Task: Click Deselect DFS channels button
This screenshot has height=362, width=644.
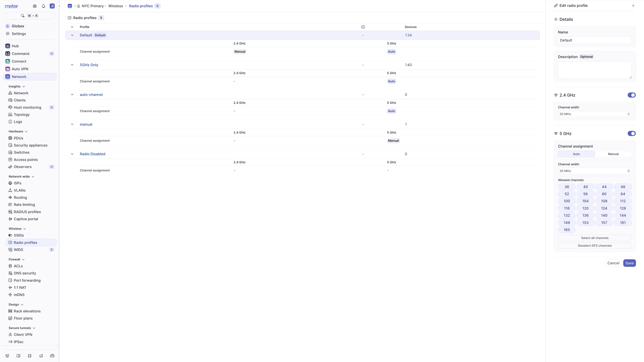Action: click(x=594, y=245)
